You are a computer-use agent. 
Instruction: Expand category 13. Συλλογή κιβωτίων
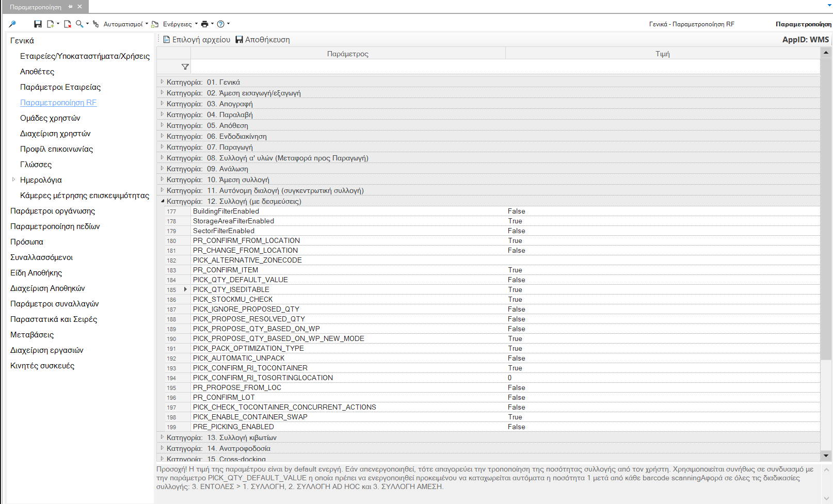pos(162,437)
